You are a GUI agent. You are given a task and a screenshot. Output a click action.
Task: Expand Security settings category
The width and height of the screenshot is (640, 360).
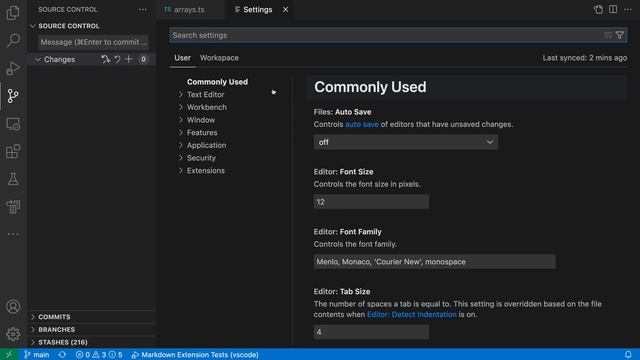201,158
